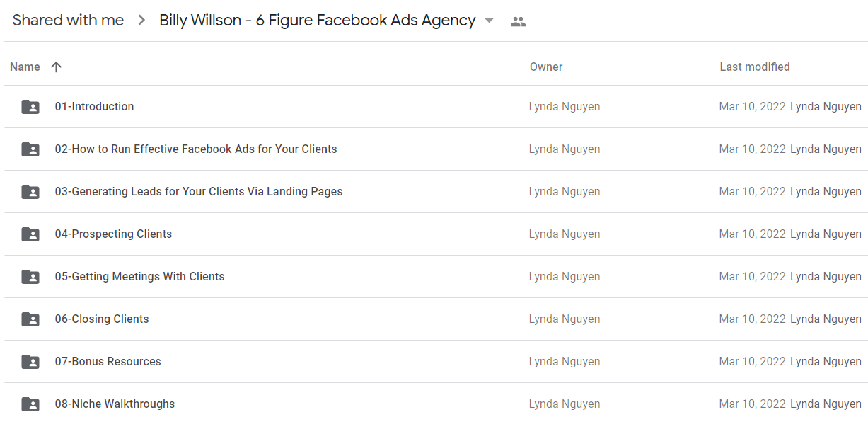
Task: Click the shared people icon in breadcrumb
Action: point(518,21)
